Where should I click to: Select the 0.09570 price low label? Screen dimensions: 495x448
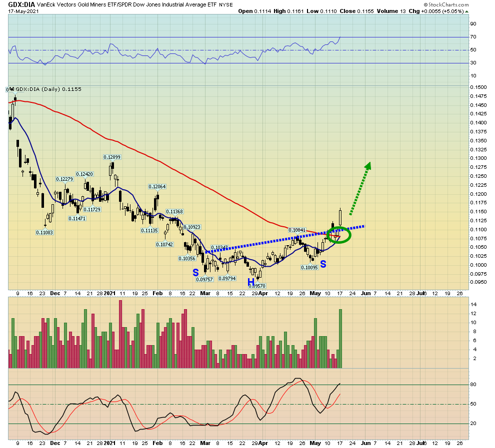click(x=257, y=286)
